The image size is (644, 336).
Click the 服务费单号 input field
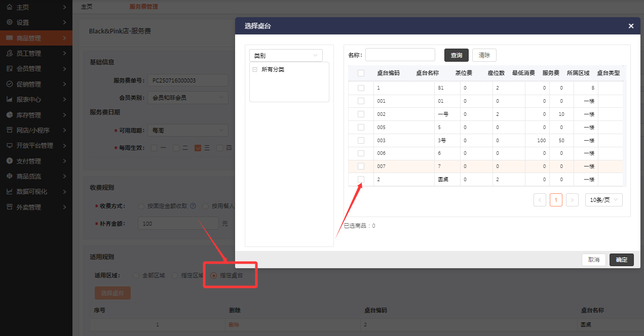tap(187, 80)
